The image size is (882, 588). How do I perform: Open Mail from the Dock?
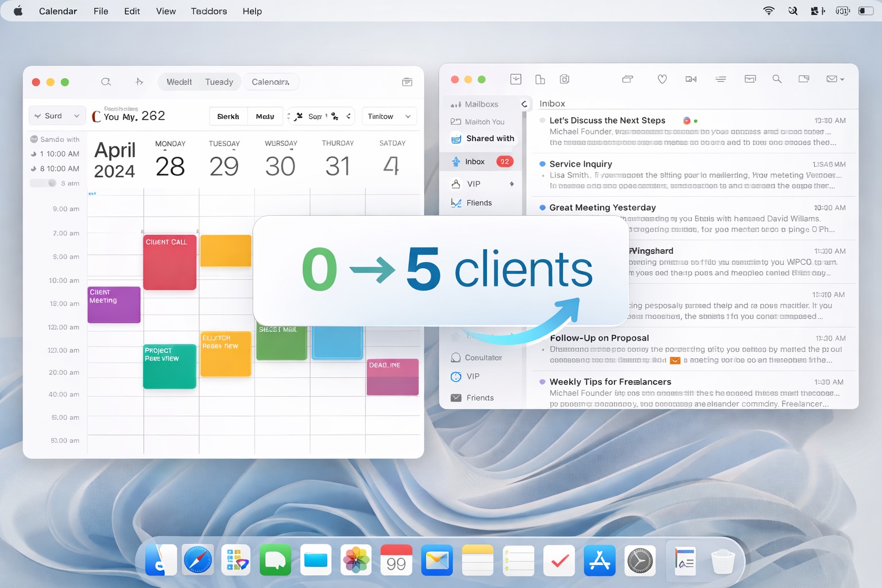pos(437,560)
